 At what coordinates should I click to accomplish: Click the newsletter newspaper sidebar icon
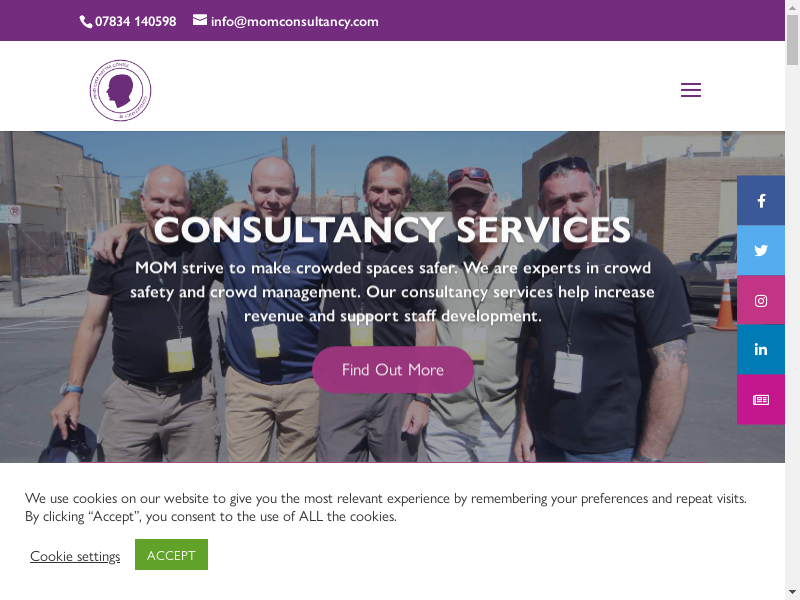click(x=761, y=400)
